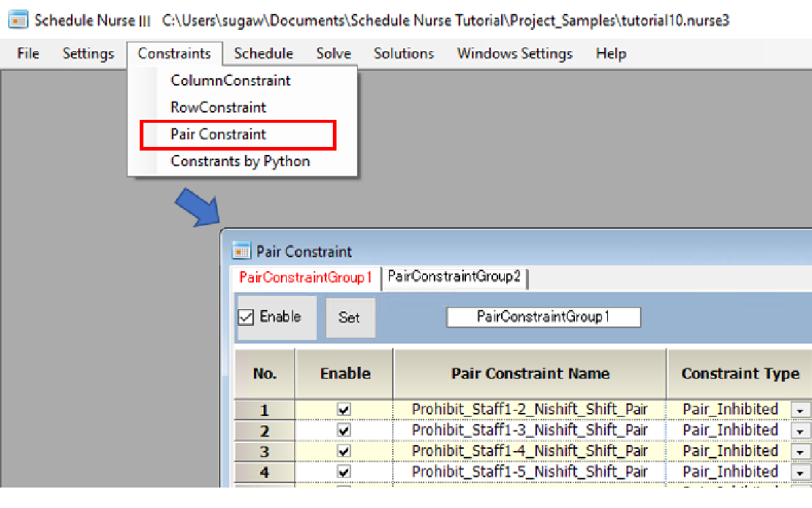Click the Set button
812x508 pixels.
coord(350,318)
